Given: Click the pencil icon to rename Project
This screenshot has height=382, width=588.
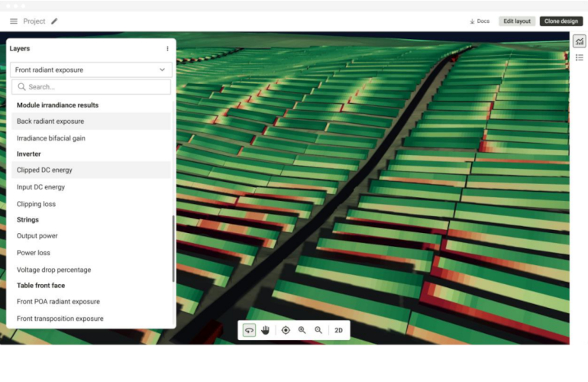Looking at the screenshot, I should tap(54, 21).
